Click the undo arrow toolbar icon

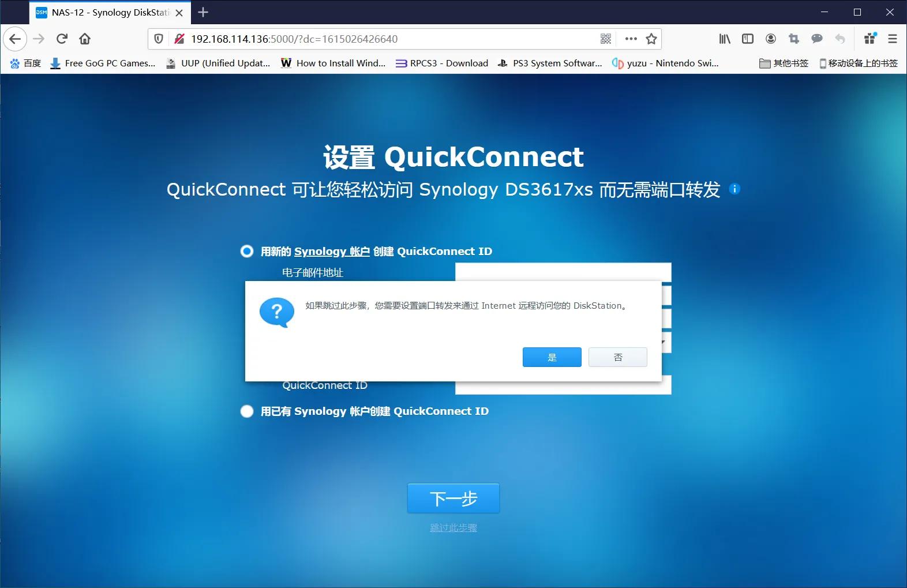tap(840, 39)
